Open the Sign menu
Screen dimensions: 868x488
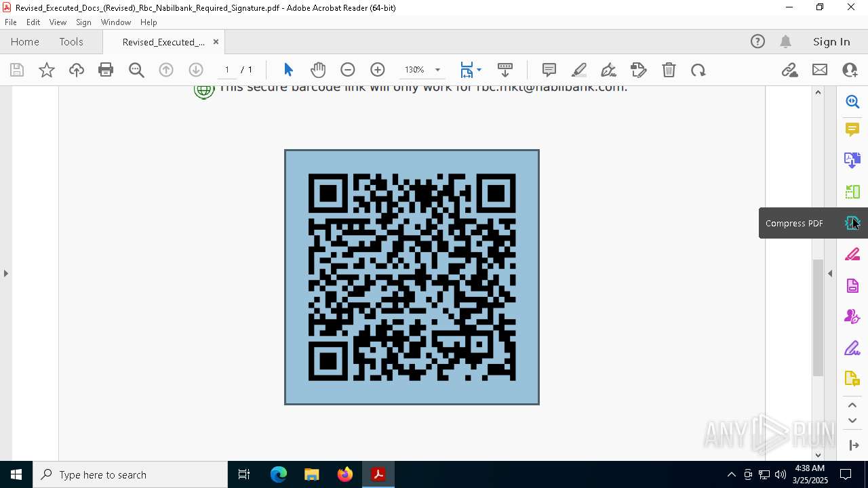(x=83, y=22)
